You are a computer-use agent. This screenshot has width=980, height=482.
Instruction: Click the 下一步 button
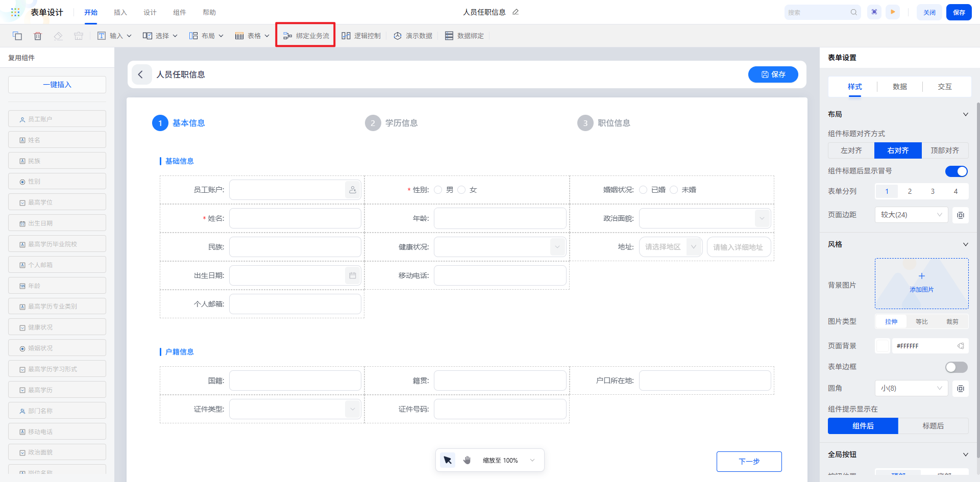749,462
